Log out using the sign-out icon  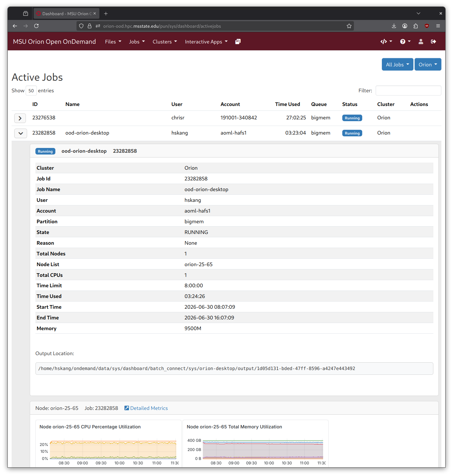(x=433, y=42)
